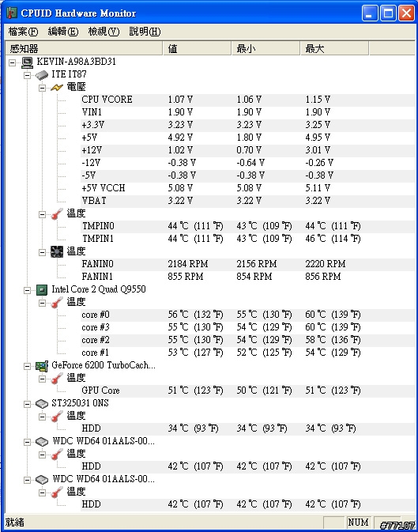Select the CPU VCORE row

(x=247, y=100)
